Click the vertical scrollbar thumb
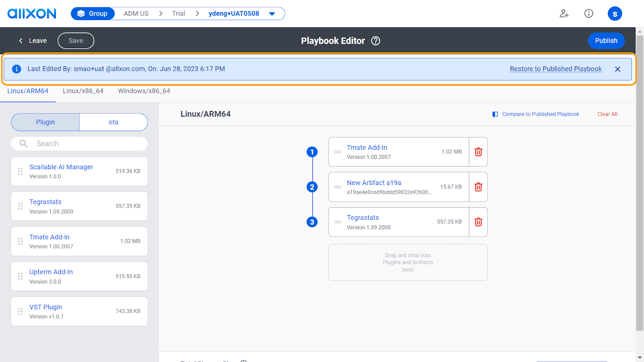This screenshot has width=644, height=362. [x=640, y=183]
